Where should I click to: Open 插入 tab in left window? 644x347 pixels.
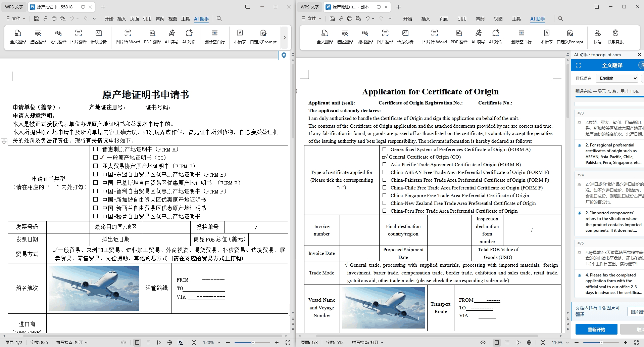pyautogui.click(x=121, y=19)
